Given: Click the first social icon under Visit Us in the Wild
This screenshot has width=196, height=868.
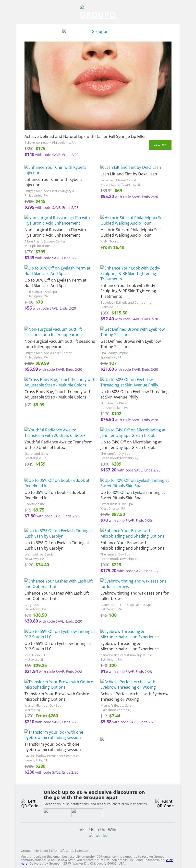Looking at the screenshot, I should 91,835.
